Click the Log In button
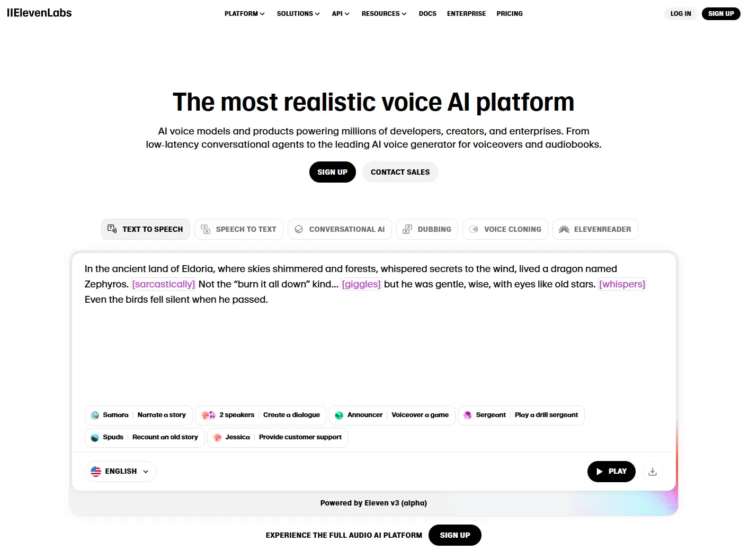The height and width of the screenshot is (560, 749). [x=681, y=14]
